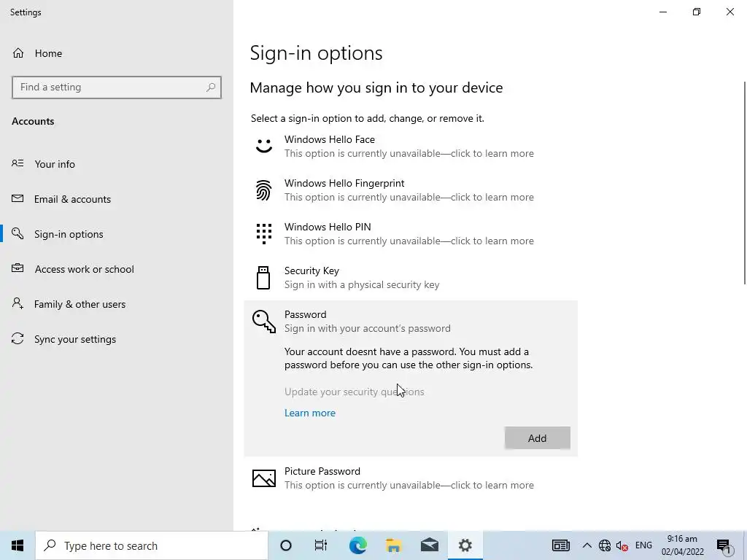
Task: Expand the Windows Hello Face option
Action: click(411, 146)
